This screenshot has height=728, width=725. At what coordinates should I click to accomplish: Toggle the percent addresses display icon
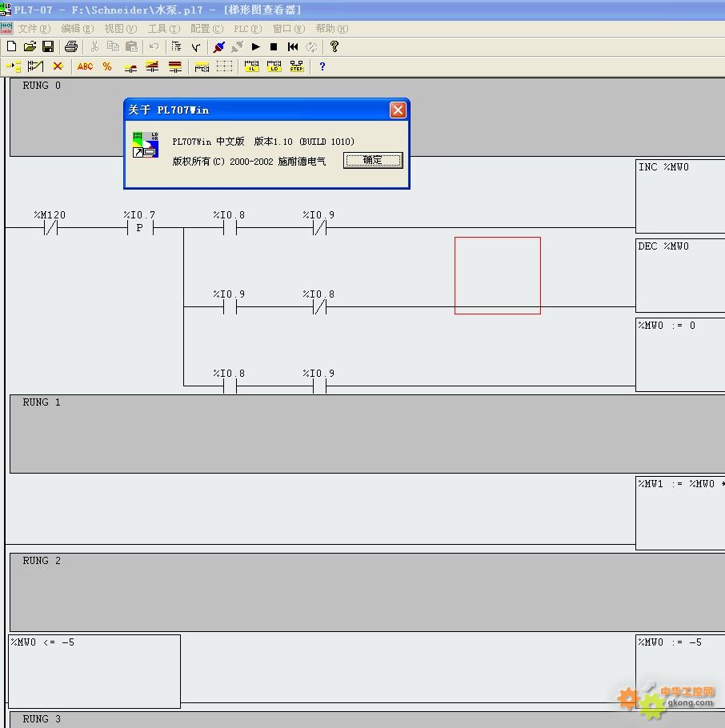(107, 66)
